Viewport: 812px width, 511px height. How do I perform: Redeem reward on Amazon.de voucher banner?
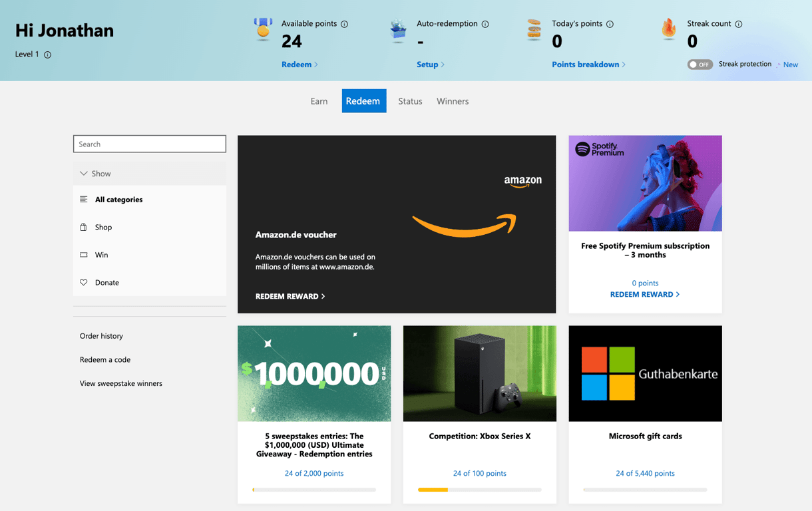click(290, 296)
